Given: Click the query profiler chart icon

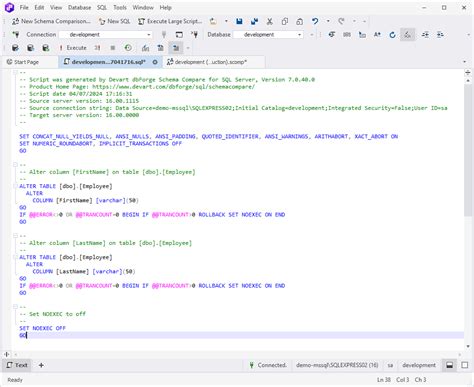Looking at the screenshot, I should point(145,48).
